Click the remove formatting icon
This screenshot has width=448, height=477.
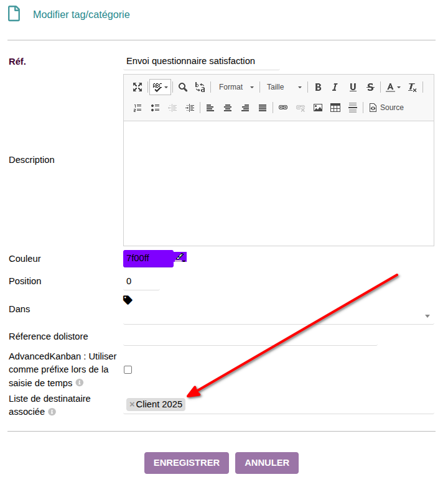click(413, 87)
